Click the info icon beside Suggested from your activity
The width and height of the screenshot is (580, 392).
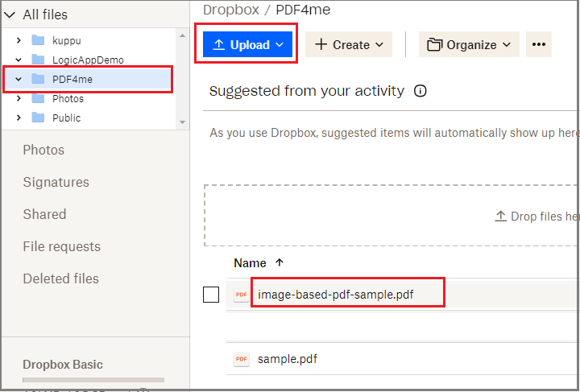tap(420, 90)
